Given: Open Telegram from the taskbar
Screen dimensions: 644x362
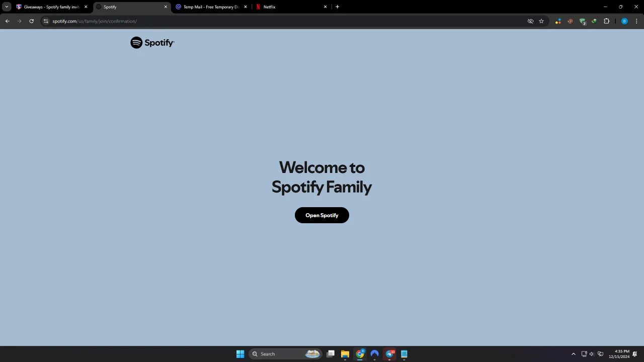Looking at the screenshot, I should (x=389, y=354).
